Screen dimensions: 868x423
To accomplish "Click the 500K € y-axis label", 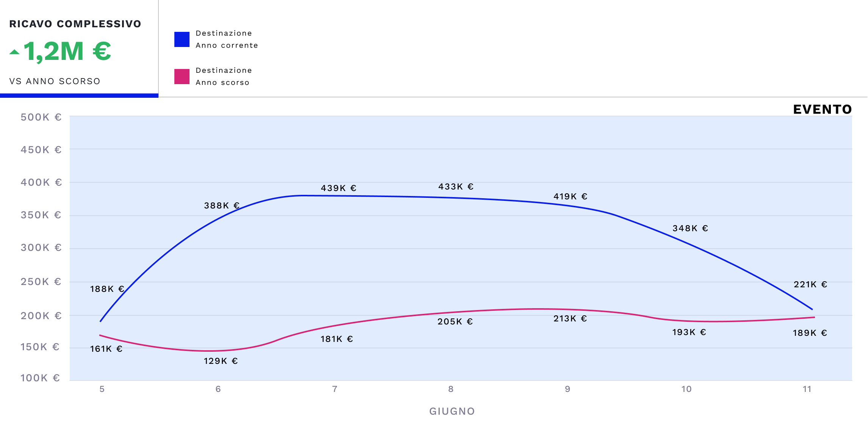I will (41, 117).
